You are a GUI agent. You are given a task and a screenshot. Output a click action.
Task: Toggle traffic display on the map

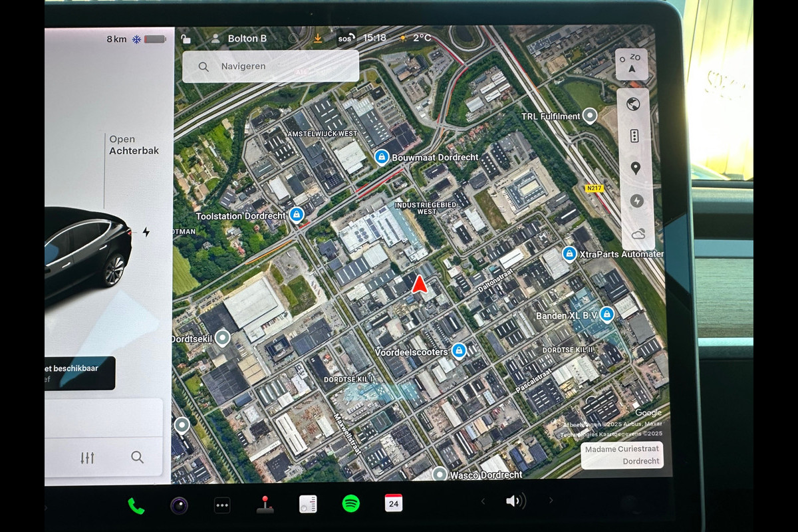pyautogui.click(x=634, y=136)
